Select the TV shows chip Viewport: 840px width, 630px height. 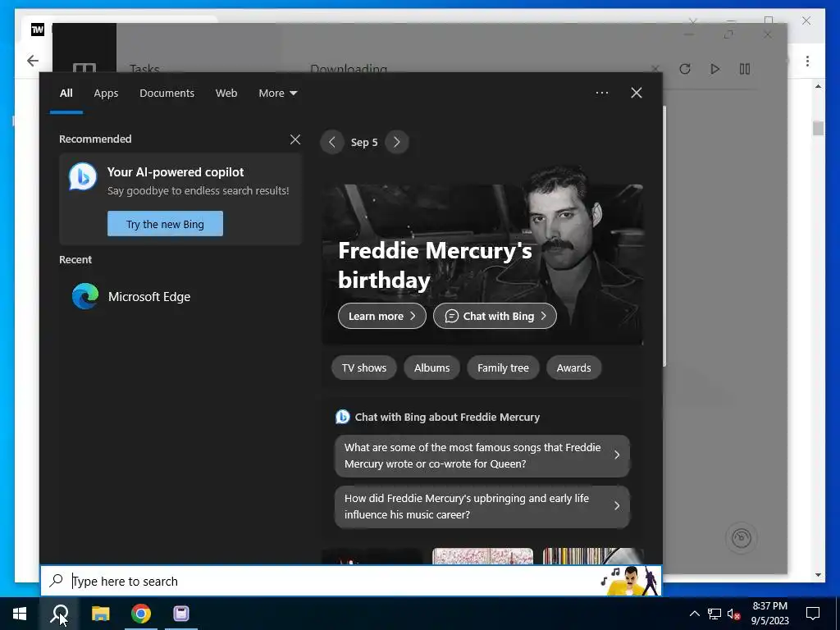click(364, 368)
